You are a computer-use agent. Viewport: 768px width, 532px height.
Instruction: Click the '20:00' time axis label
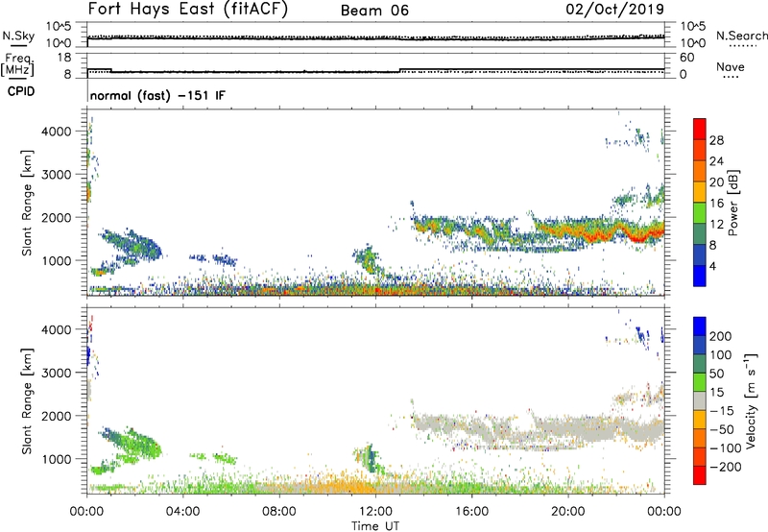click(567, 512)
